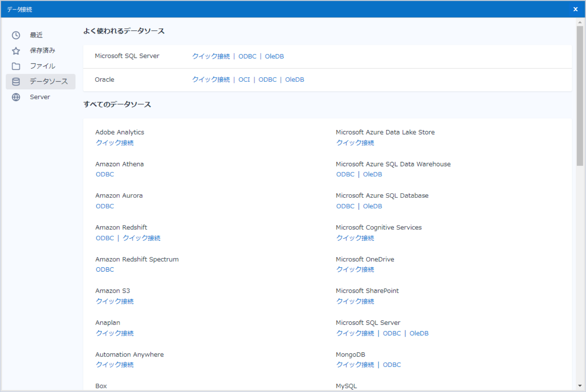Click the Oracle label

point(104,80)
